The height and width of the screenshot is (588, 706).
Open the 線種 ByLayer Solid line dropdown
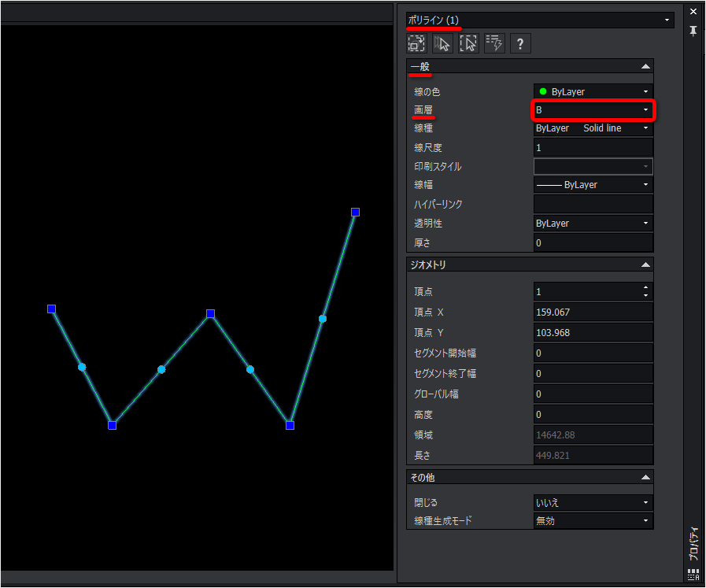pos(593,128)
